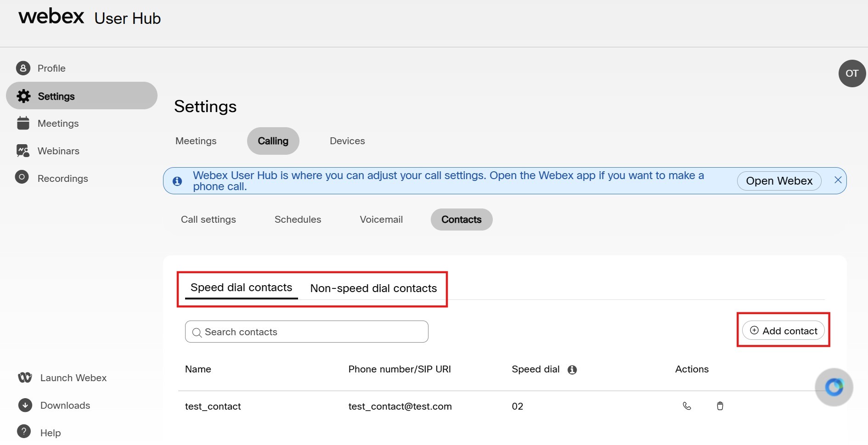
Task: Open Help in the sidebar
Action: (51, 433)
